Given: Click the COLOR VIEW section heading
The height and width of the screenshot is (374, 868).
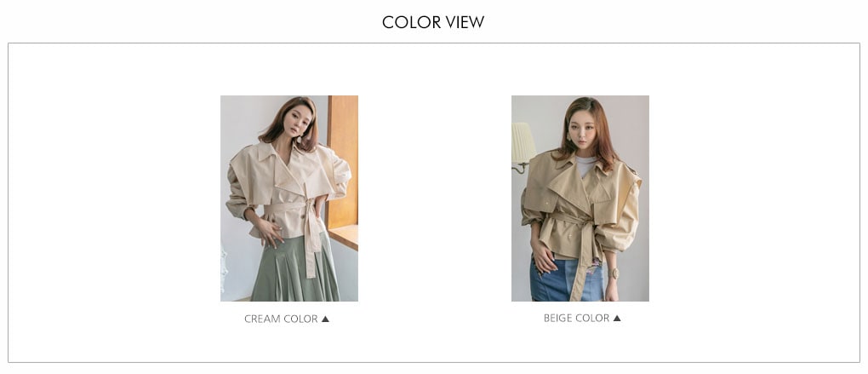Looking at the screenshot, I should coord(433,22).
